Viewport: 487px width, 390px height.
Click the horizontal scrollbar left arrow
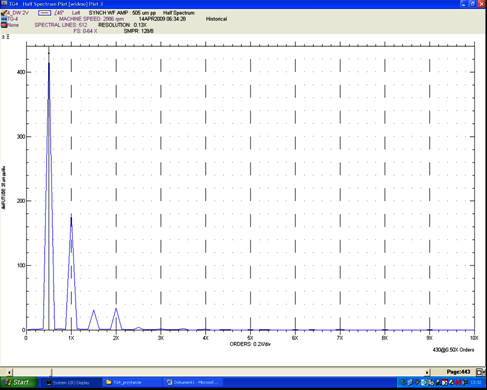(9, 372)
